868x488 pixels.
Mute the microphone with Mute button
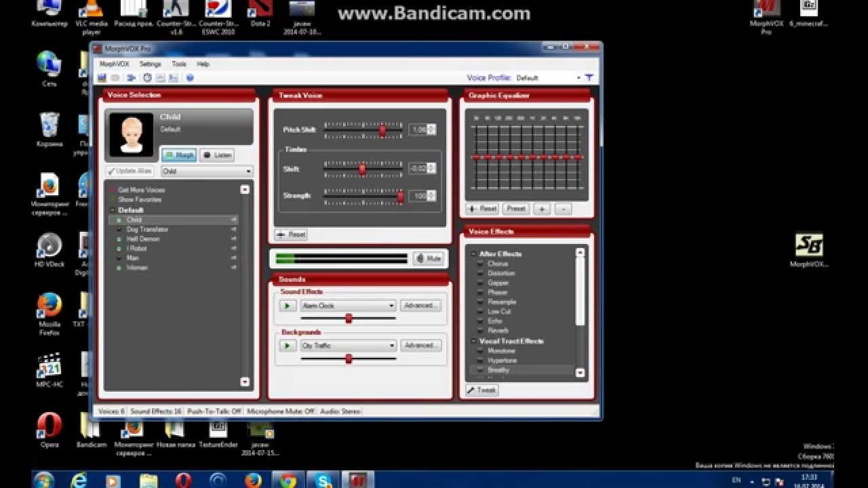click(428, 258)
